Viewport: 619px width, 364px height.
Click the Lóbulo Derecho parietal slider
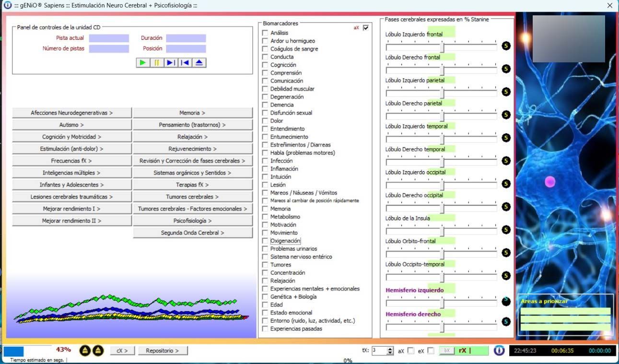pos(442,116)
